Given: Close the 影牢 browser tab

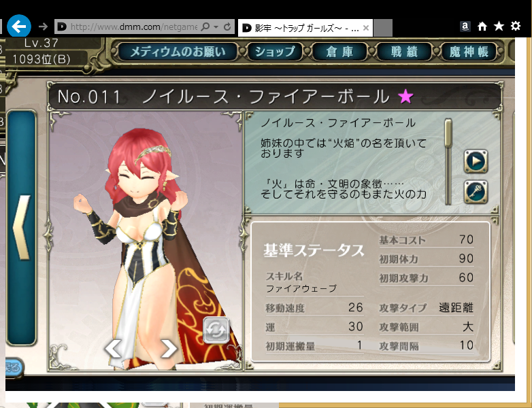Looking at the screenshot, I should [366, 28].
